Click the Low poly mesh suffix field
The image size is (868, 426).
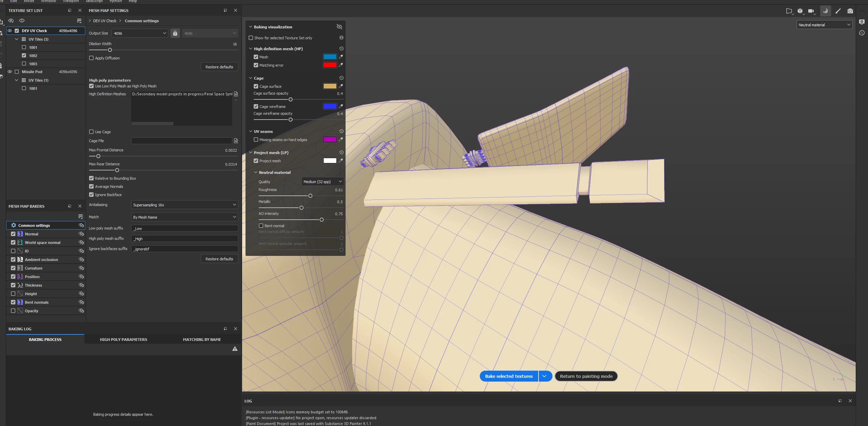(x=184, y=229)
